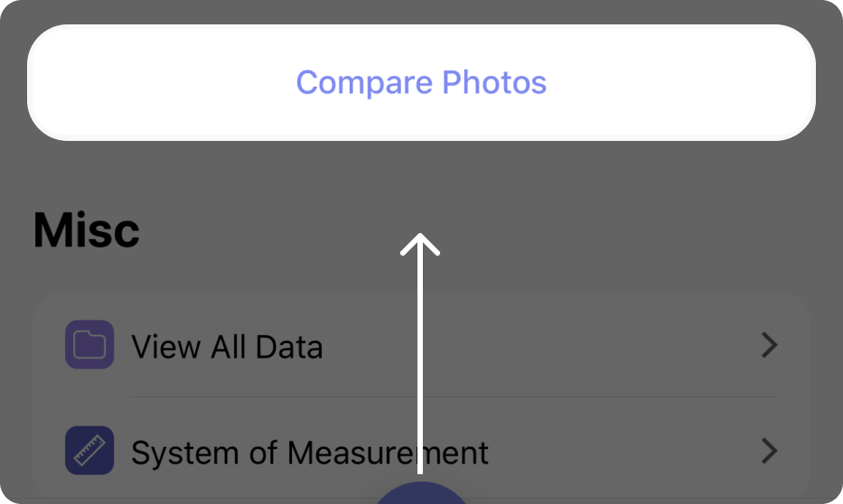Click the white upward arrow head
Image resolution: width=843 pixels, height=504 pixels.
click(x=420, y=244)
